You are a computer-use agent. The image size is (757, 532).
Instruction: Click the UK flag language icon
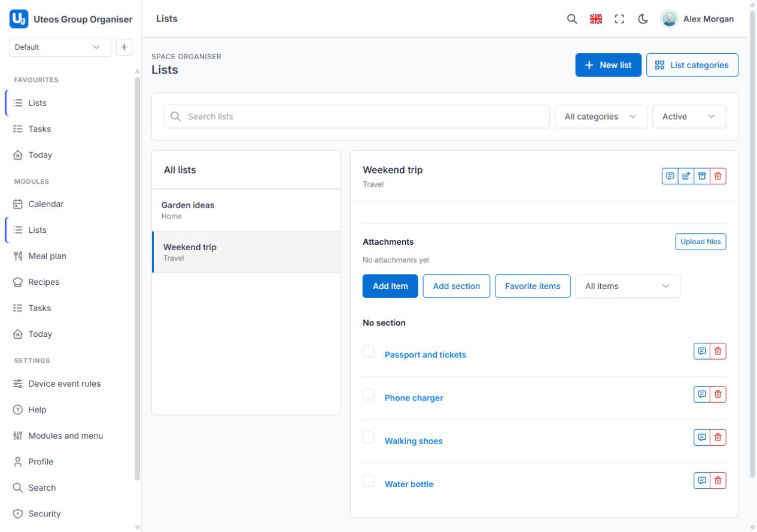596,19
